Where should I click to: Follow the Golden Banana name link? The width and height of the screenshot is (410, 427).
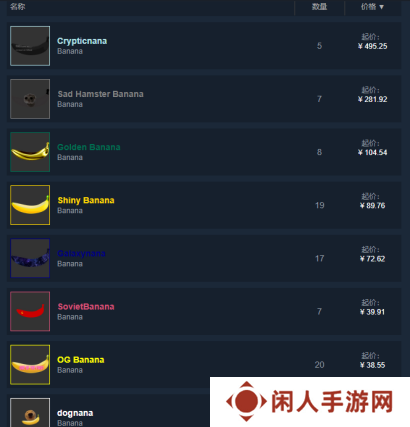(x=89, y=147)
